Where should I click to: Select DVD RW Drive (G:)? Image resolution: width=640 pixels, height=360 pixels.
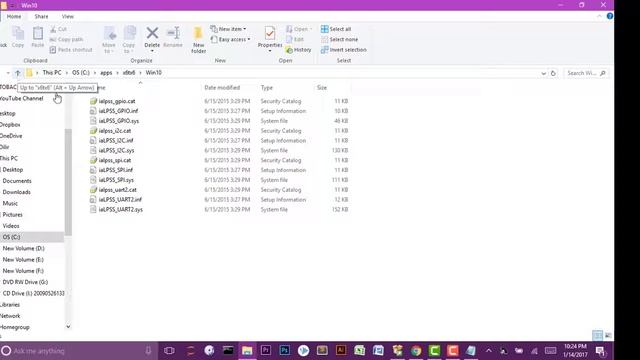point(25,282)
